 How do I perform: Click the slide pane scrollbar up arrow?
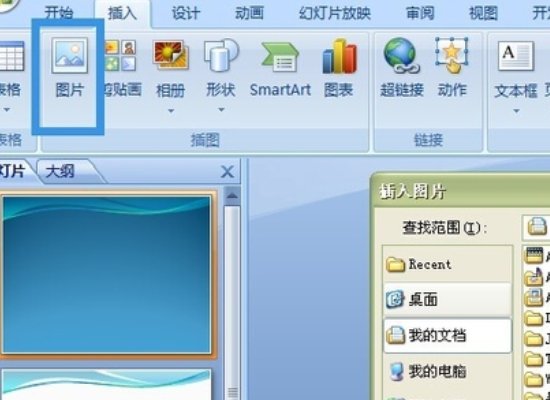[x=232, y=196]
